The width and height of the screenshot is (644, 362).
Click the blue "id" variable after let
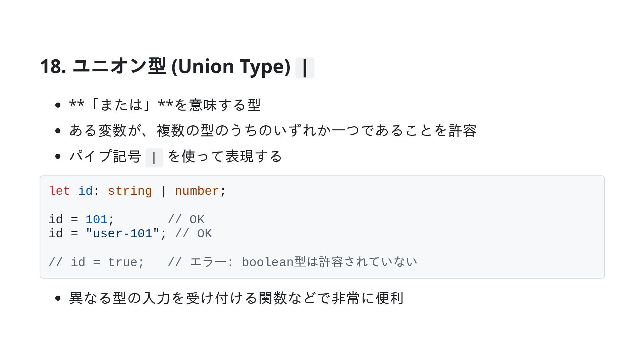coord(85,191)
